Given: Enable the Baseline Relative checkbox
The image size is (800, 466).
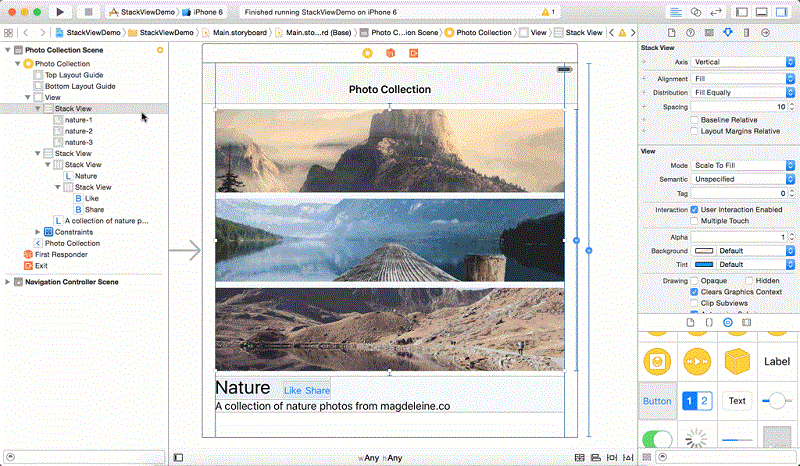Looking at the screenshot, I should tap(695, 120).
